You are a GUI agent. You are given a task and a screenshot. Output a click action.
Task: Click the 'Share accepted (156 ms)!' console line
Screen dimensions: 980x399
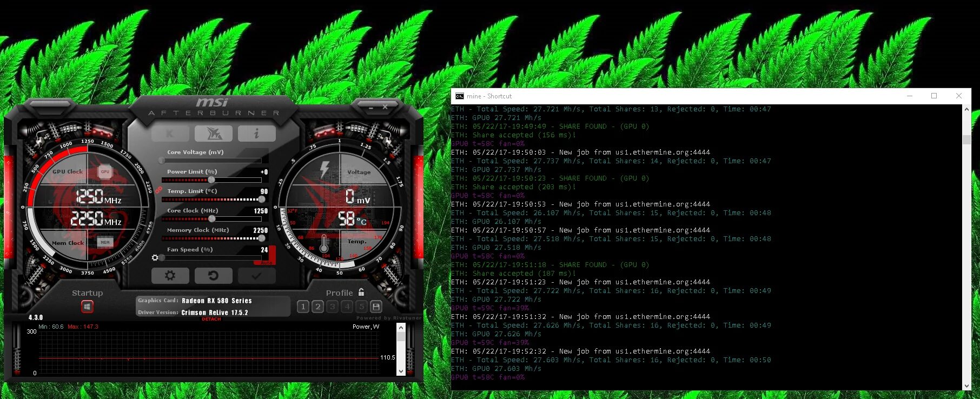coord(514,135)
